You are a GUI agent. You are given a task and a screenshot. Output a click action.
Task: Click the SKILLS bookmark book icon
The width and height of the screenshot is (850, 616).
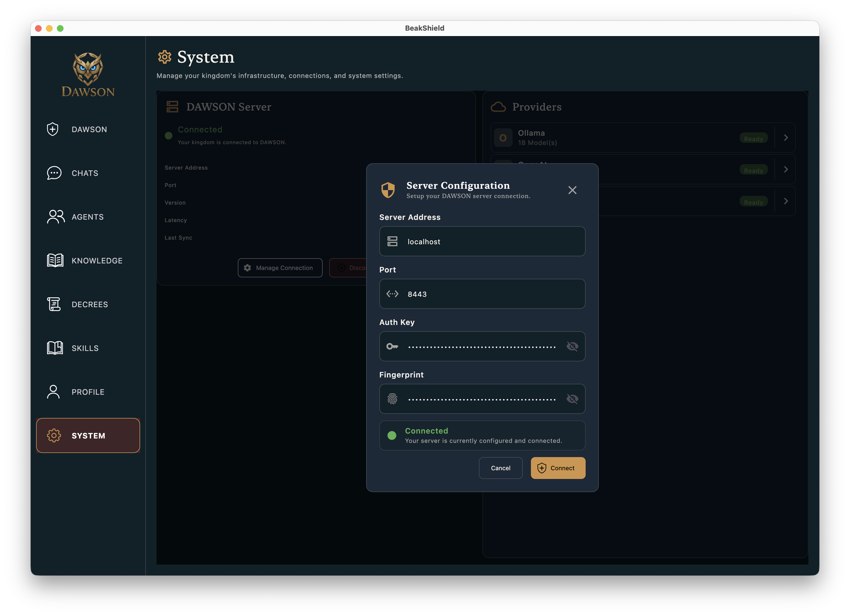point(55,348)
